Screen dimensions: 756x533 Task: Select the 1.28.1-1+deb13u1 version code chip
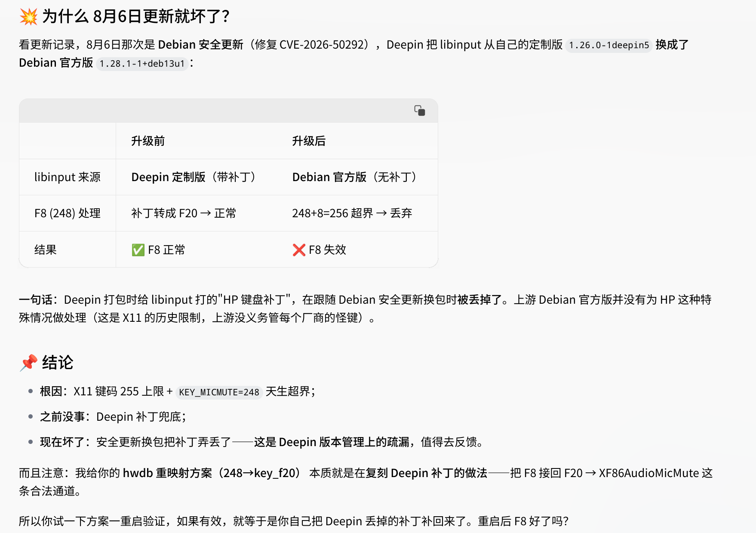142,64
